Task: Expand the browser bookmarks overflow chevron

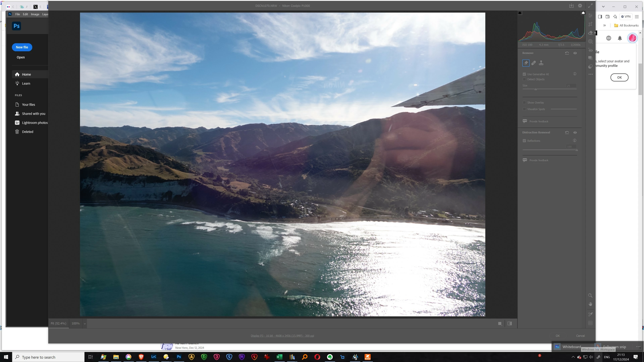Action: (x=604, y=25)
